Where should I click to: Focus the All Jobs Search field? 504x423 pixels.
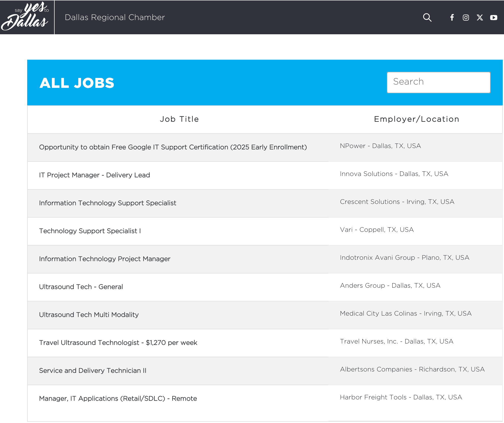[438, 82]
